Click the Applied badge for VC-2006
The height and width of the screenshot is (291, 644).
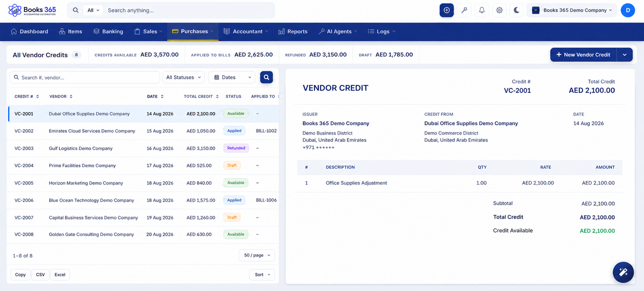pos(234,200)
